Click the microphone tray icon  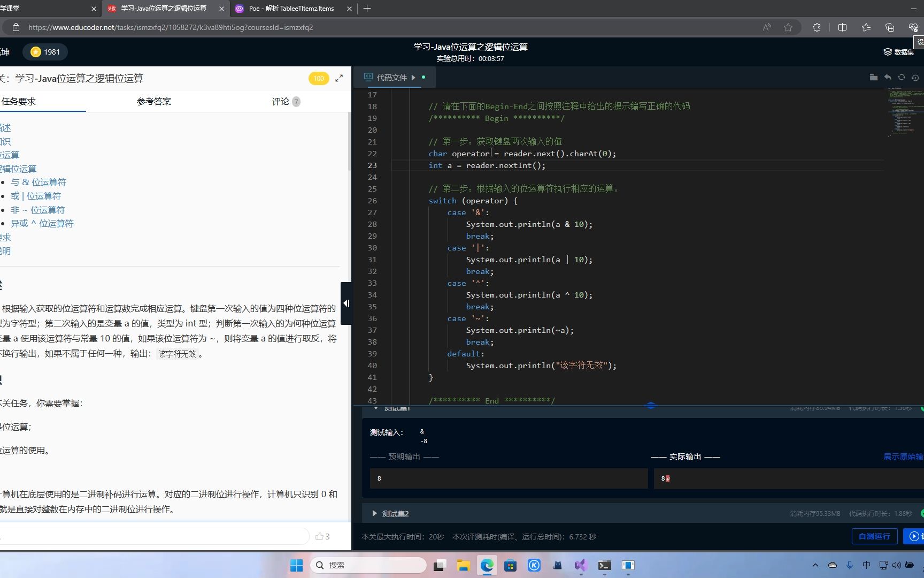pos(849,565)
